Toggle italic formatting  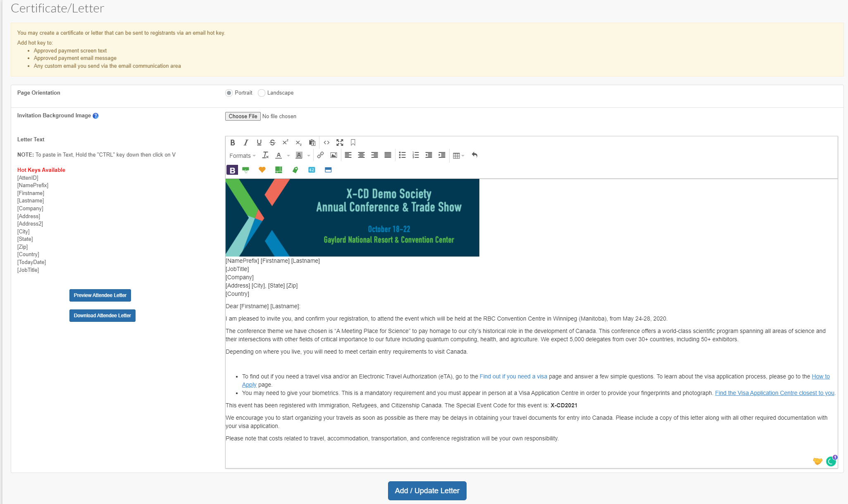pos(246,143)
